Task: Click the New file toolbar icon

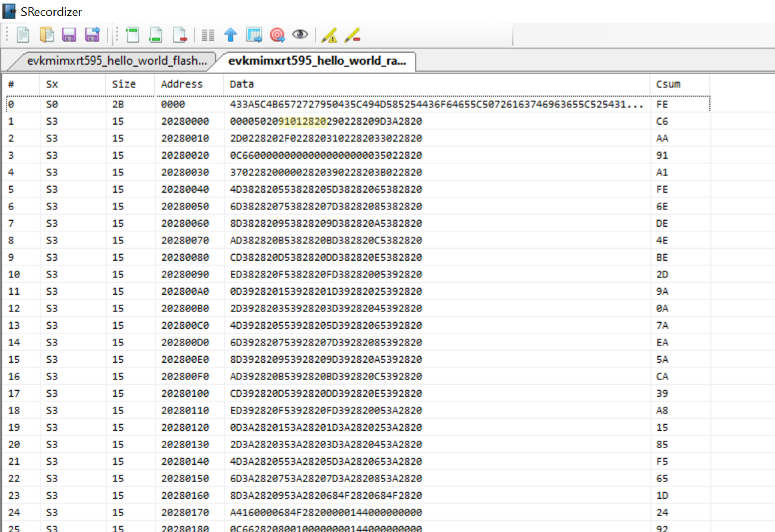Action: 23,35
